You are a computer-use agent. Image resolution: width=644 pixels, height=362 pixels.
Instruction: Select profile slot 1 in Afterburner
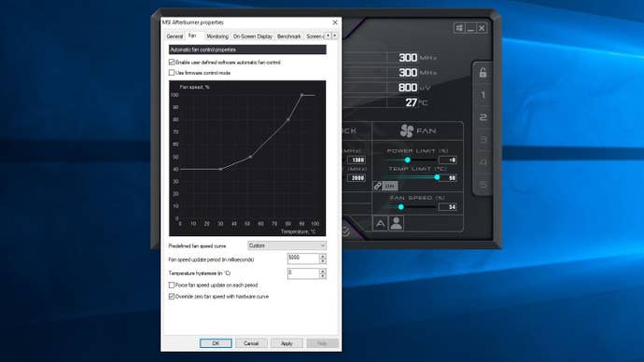coord(483,95)
